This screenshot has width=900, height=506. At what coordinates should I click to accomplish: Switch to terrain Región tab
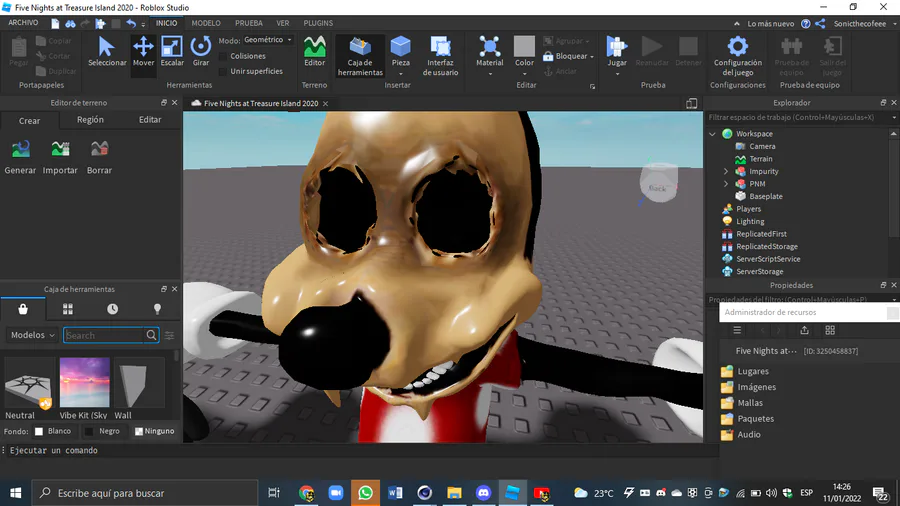(90, 120)
